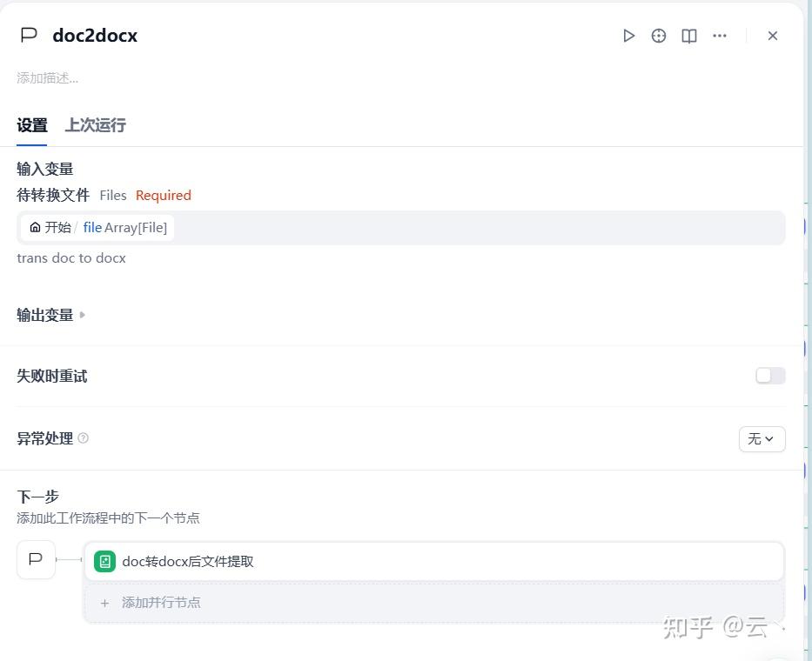Expand the 输出变量 section
812x661 pixels.
click(50, 315)
